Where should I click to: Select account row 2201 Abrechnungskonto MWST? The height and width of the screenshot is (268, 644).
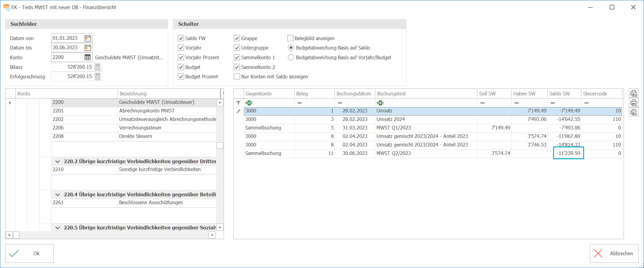[134, 111]
